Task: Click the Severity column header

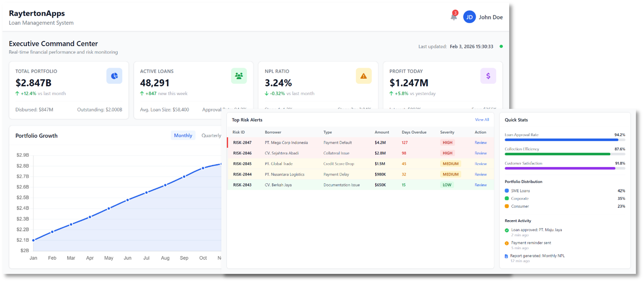Action: coord(447,132)
